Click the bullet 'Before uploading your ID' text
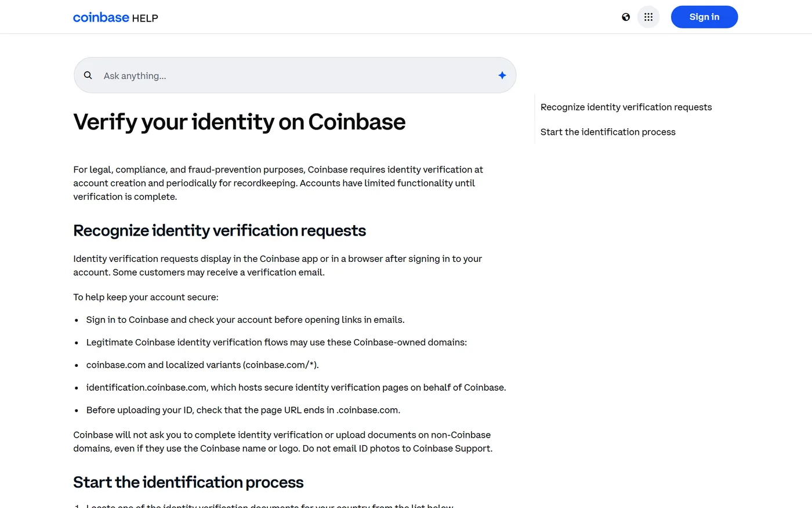Screen dimensions: 812x508 click(x=243, y=410)
